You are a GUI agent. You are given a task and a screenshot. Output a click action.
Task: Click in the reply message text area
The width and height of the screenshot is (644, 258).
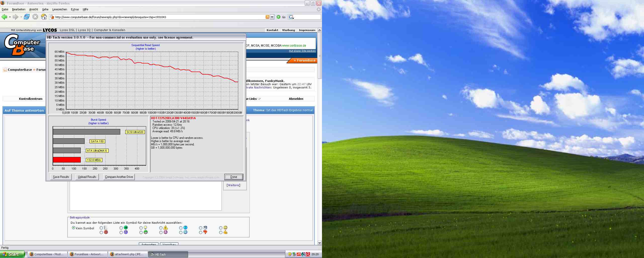pos(145,196)
